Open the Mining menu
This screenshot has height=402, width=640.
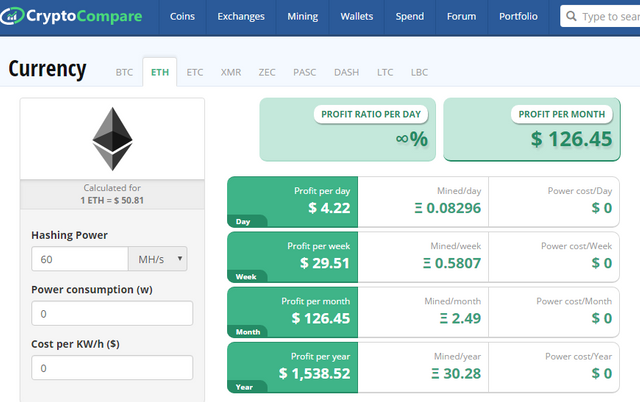coord(302,17)
